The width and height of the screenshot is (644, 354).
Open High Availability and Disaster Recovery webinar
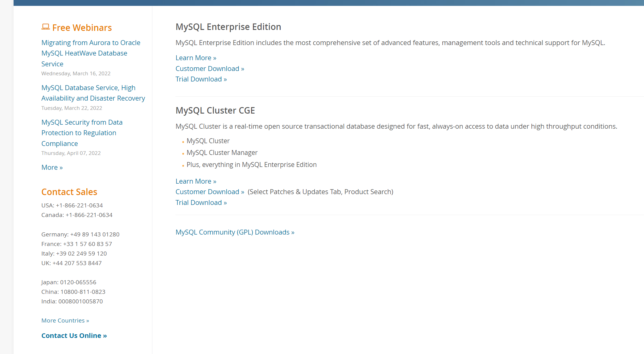pos(93,93)
